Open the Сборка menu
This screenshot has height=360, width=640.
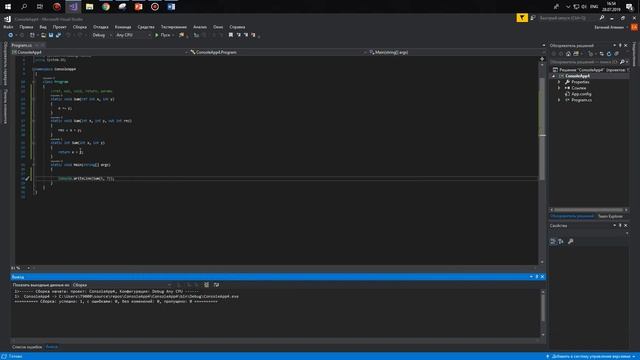pyautogui.click(x=80, y=27)
